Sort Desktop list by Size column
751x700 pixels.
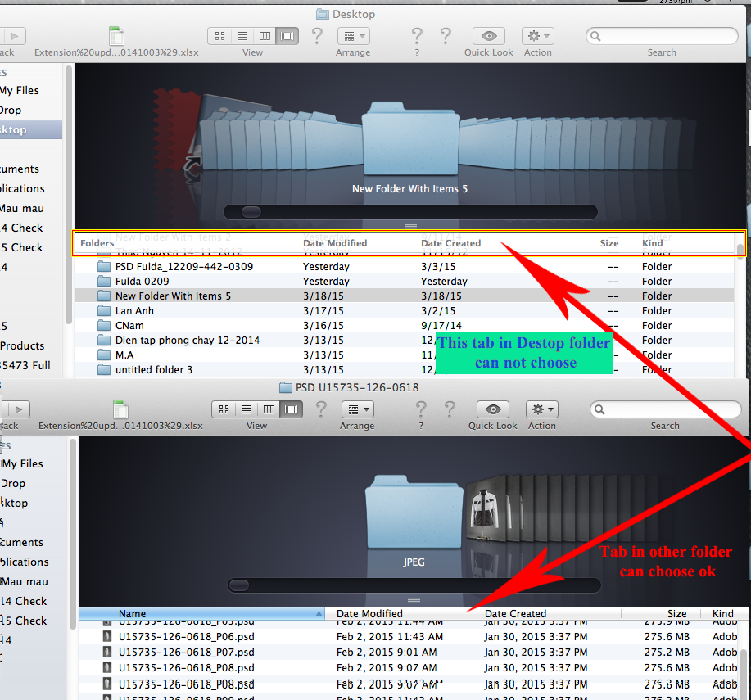click(x=609, y=243)
